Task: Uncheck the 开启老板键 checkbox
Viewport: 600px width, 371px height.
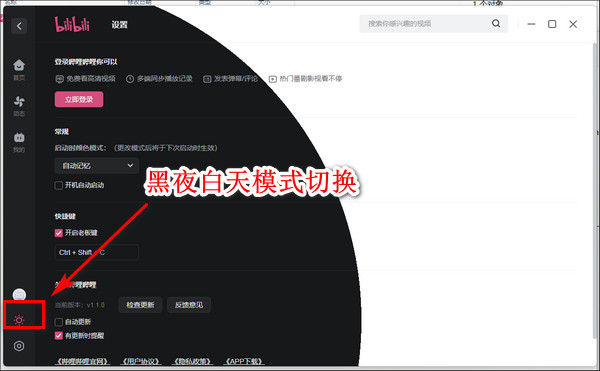Action: click(59, 233)
